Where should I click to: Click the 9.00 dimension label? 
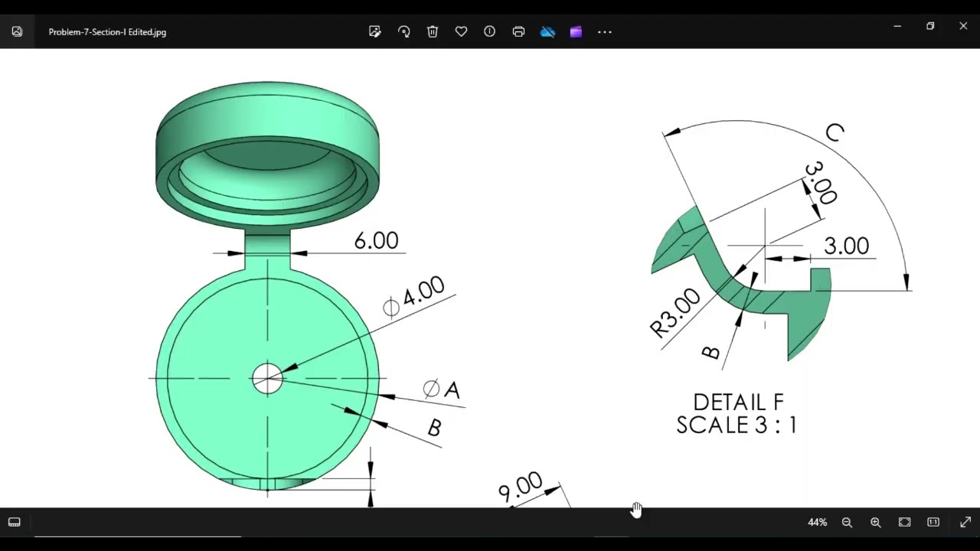(x=520, y=487)
